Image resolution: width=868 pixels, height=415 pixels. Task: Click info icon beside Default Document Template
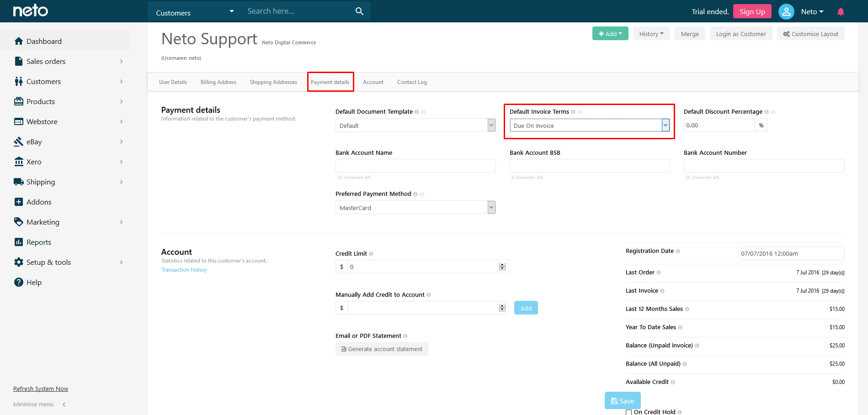(416, 112)
